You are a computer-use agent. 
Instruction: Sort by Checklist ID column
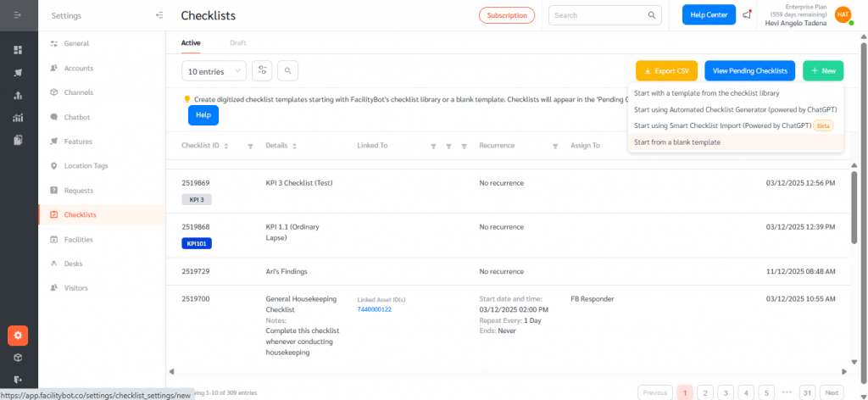(x=227, y=146)
